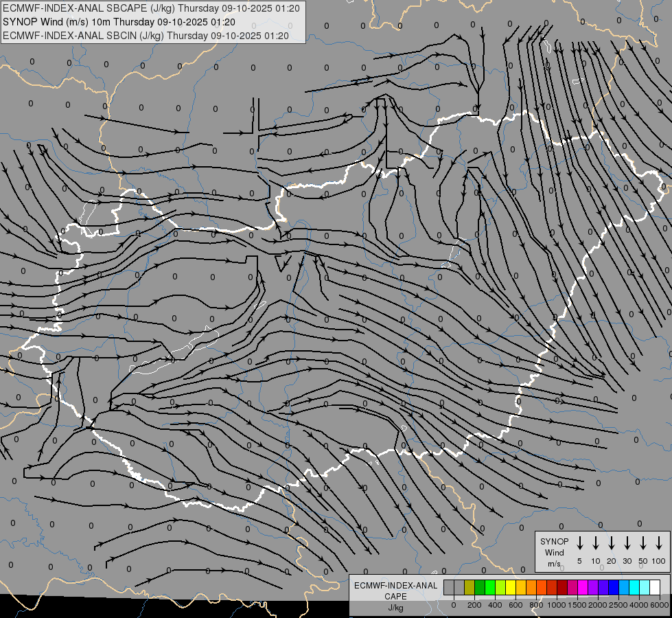Click the wind arrow above the 20 label
672x618 pixels.
coord(611,543)
